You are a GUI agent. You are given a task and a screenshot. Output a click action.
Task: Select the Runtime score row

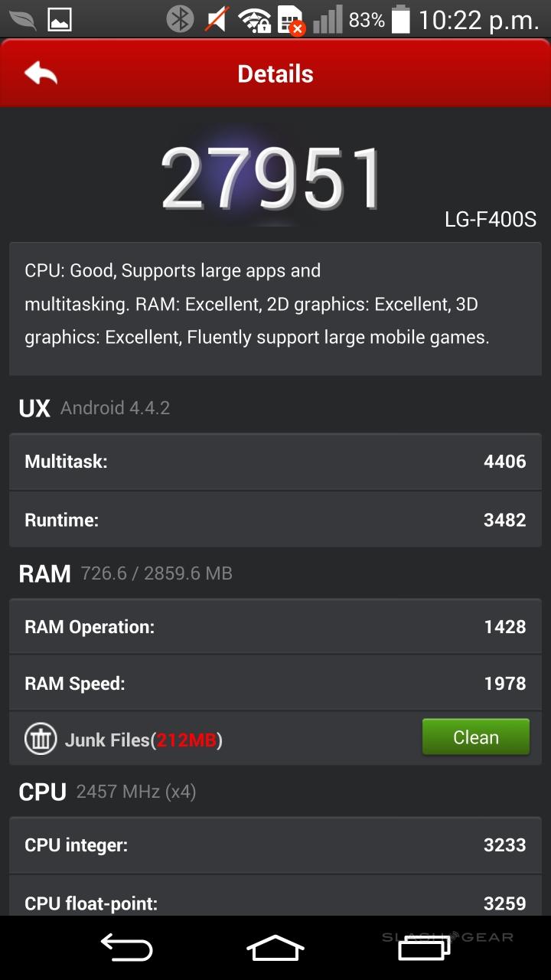[275, 520]
